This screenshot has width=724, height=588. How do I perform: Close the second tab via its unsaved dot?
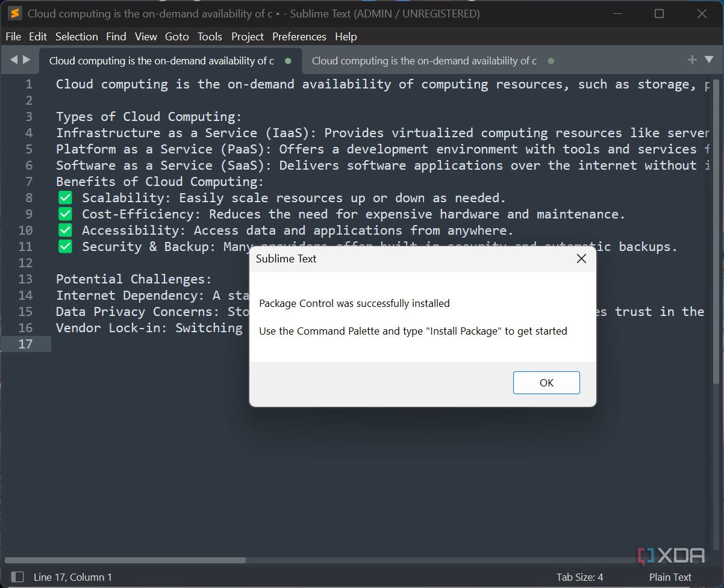click(x=551, y=61)
